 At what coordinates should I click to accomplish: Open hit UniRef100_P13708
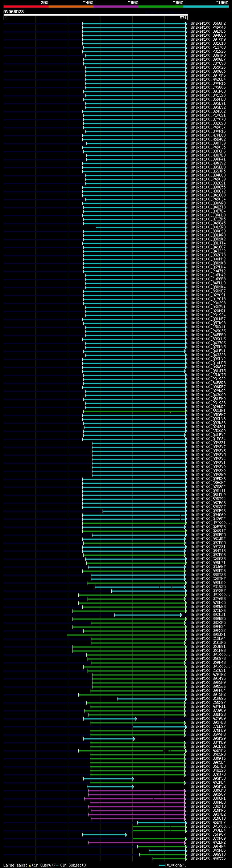coord(208,47)
